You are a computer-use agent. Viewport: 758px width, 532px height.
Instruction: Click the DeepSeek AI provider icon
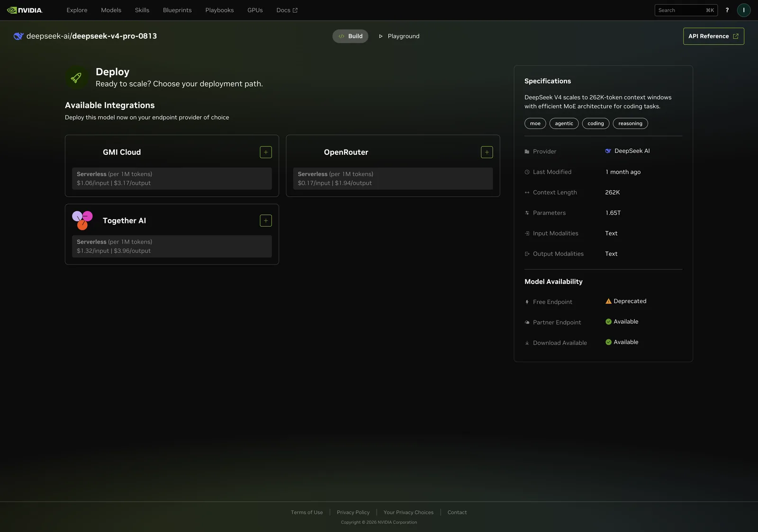tap(608, 151)
